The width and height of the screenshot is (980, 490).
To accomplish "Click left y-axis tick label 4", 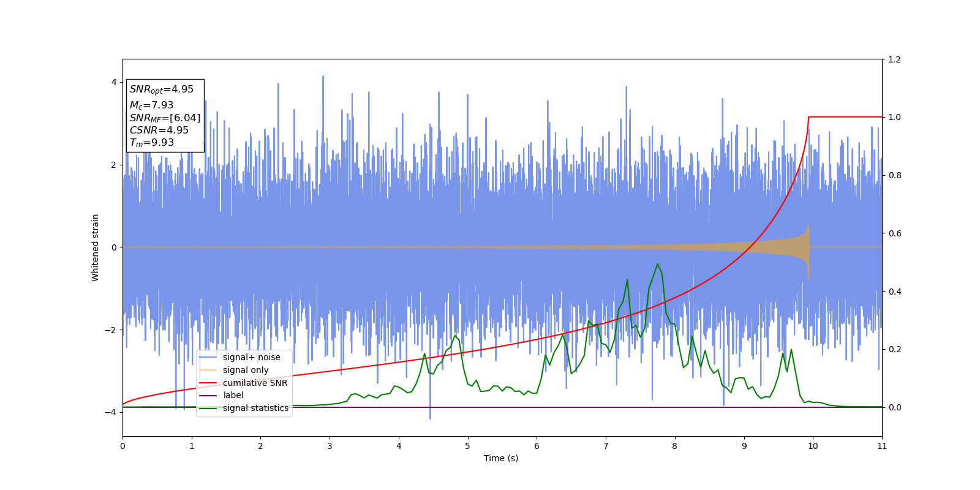I will (x=114, y=82).
